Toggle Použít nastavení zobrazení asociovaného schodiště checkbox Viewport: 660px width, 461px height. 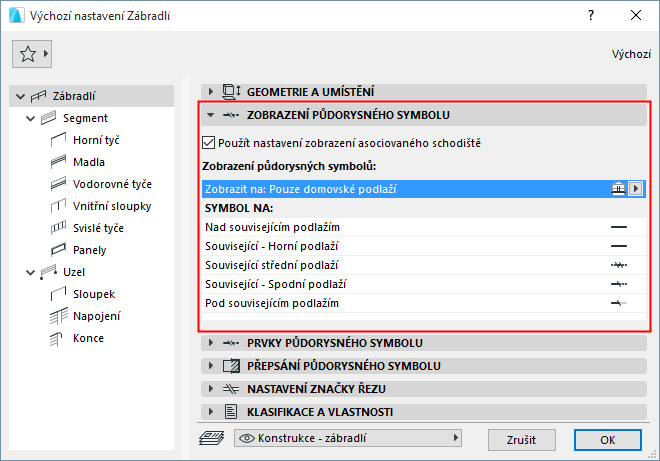[x=208, y=143]
